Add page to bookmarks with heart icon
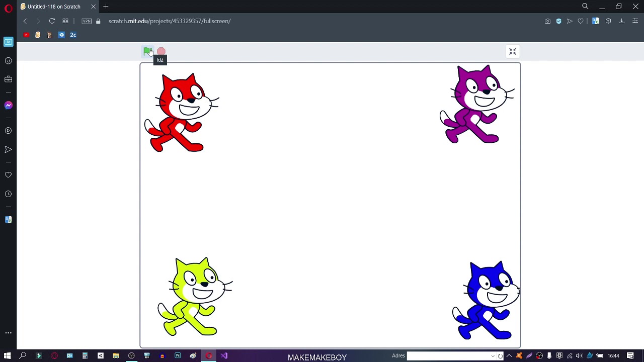Image resolution: width=644 pixels, height=362 pixels. (x=581, y=21)
